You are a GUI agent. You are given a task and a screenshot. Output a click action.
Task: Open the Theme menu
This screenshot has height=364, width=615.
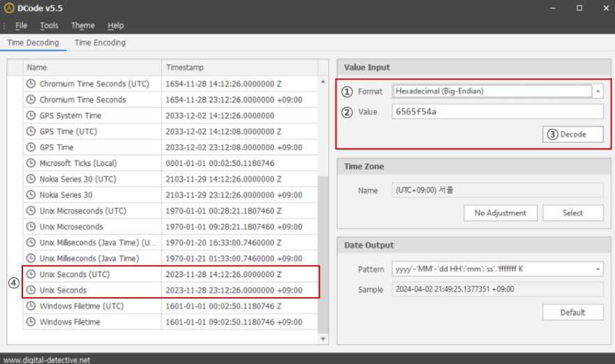pyautogui.click(x=83, y=26)
